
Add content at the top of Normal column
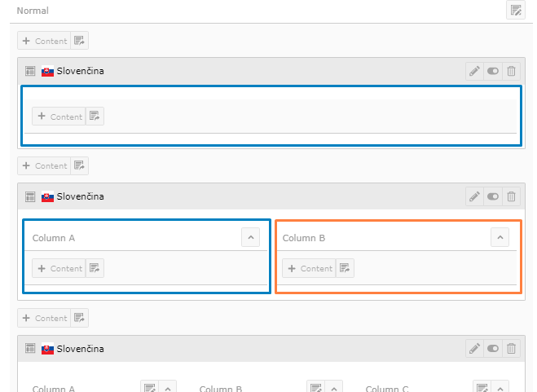45,41
